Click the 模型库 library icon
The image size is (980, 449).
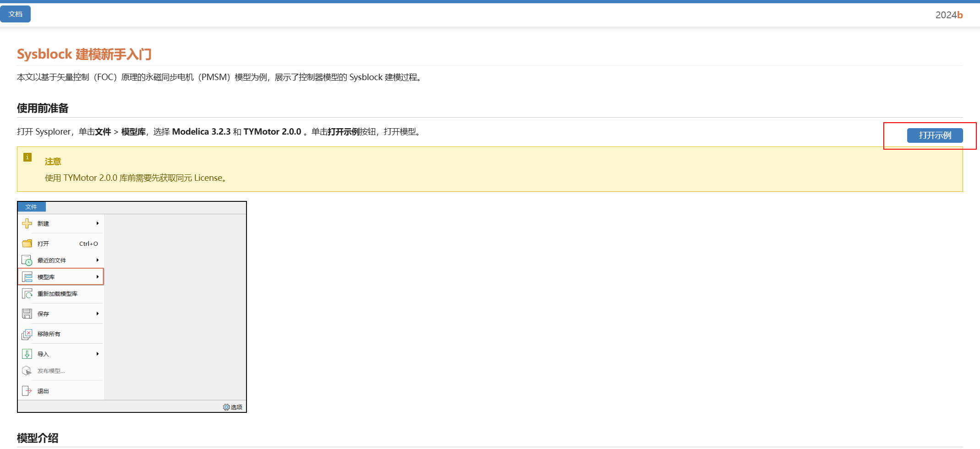pyautogui.click(x=27, y=277)
